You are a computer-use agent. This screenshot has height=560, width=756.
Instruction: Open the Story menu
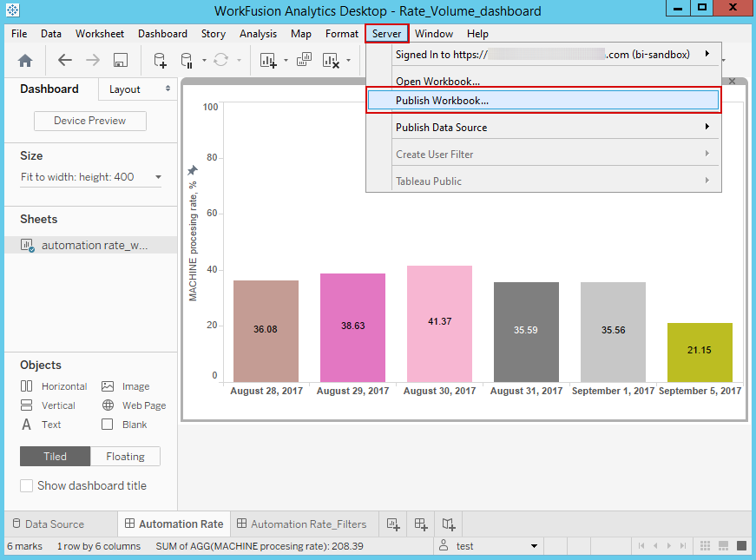[214, 34]
